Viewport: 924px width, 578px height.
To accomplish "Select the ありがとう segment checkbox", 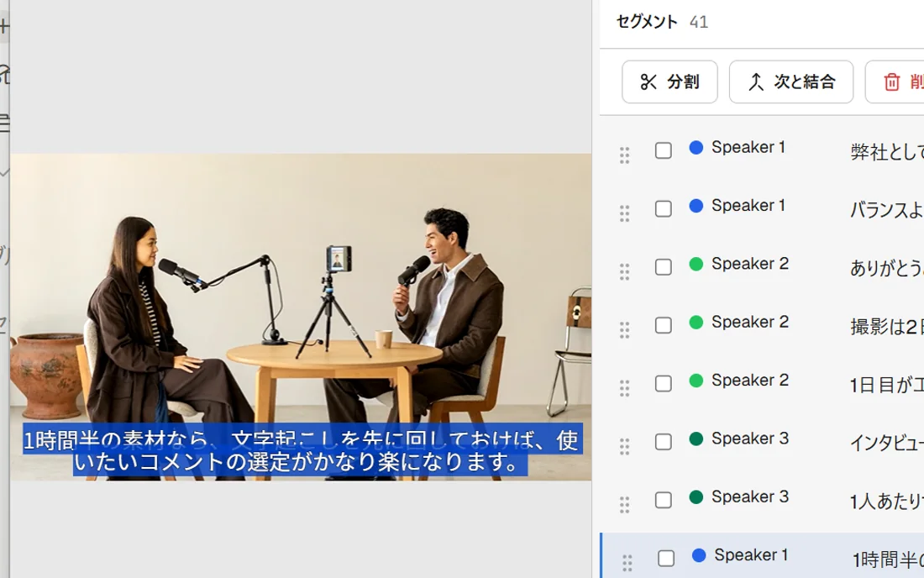I will click(x=664, y=267).
